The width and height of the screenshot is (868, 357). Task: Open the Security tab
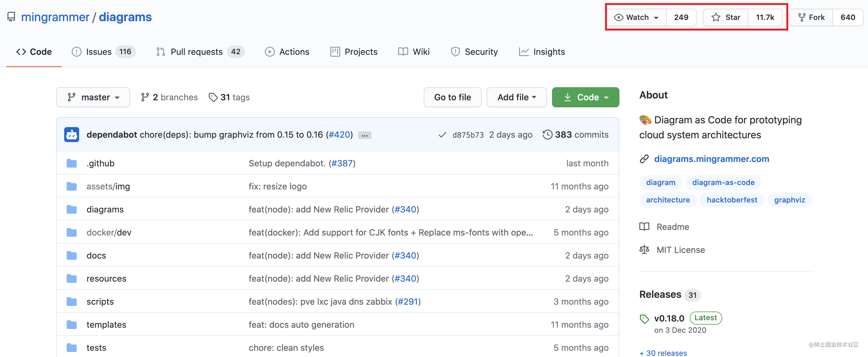click(x=474, y=51)
